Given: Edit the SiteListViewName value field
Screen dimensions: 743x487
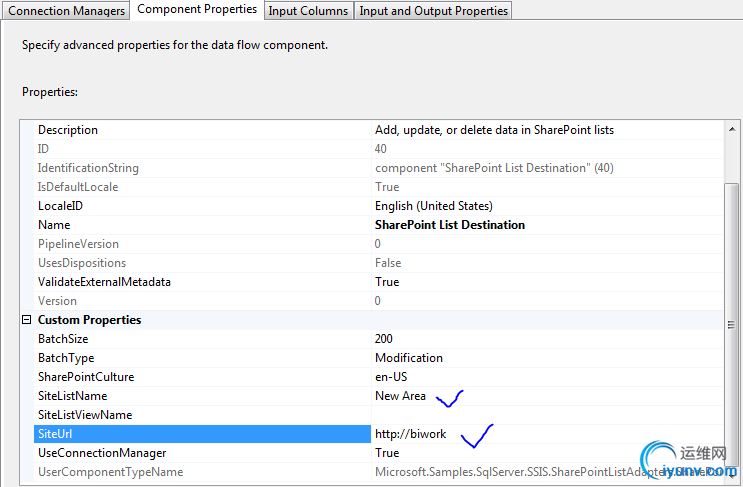Looking at the screenshot, I should [546, 415].
